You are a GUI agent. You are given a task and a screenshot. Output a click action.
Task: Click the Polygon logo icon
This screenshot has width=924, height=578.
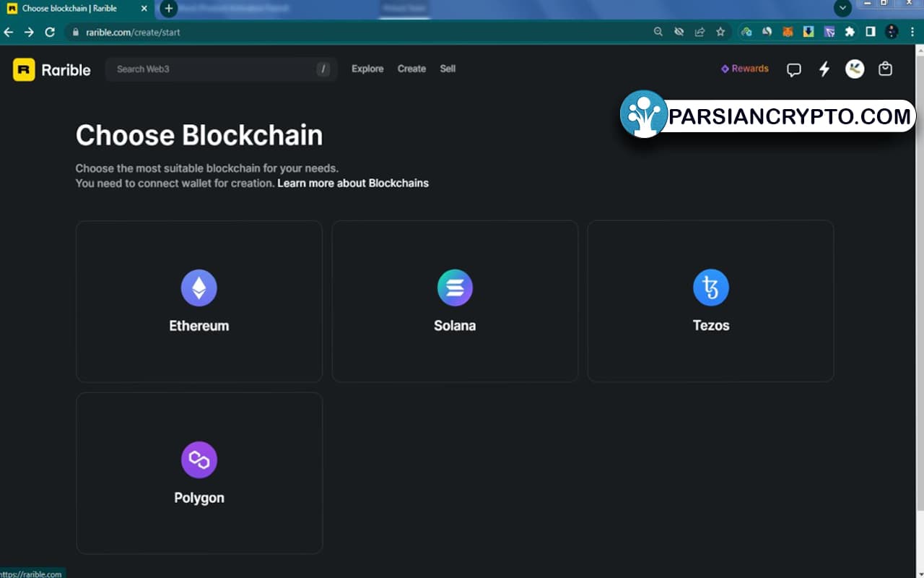pos(199,460)
